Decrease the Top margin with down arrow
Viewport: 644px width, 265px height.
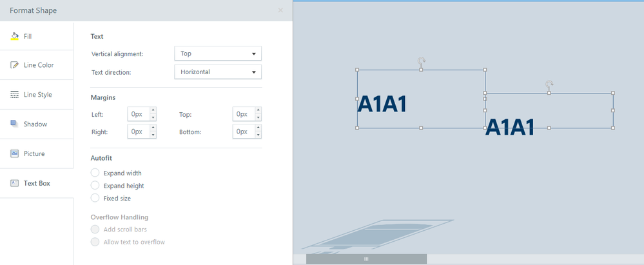click(x=259, y=117)
